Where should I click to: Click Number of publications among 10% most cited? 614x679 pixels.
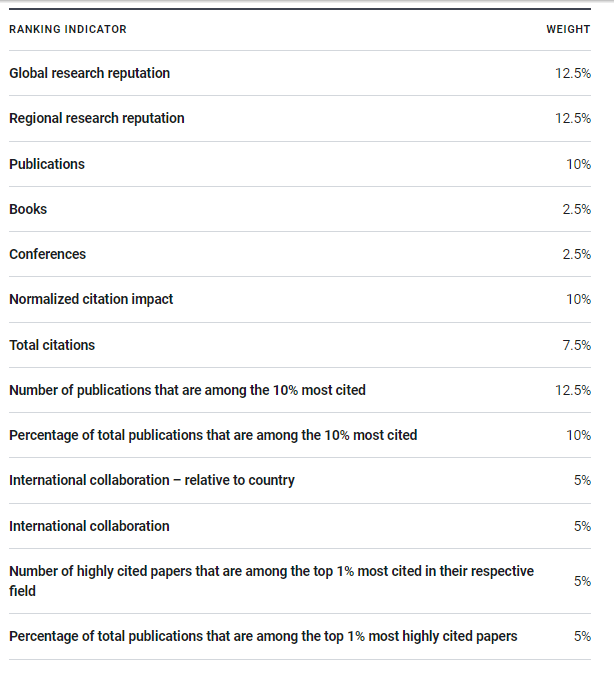click(187, 390)
